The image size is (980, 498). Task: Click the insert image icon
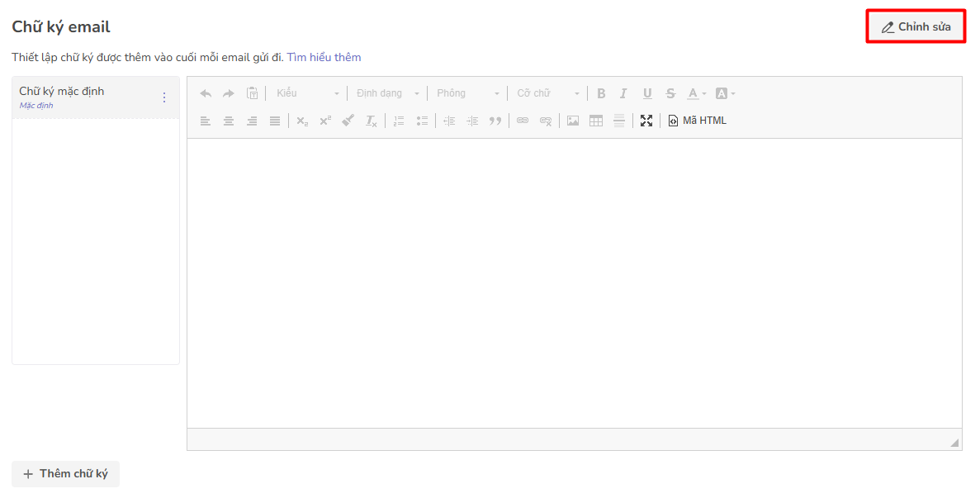(573, 121)
